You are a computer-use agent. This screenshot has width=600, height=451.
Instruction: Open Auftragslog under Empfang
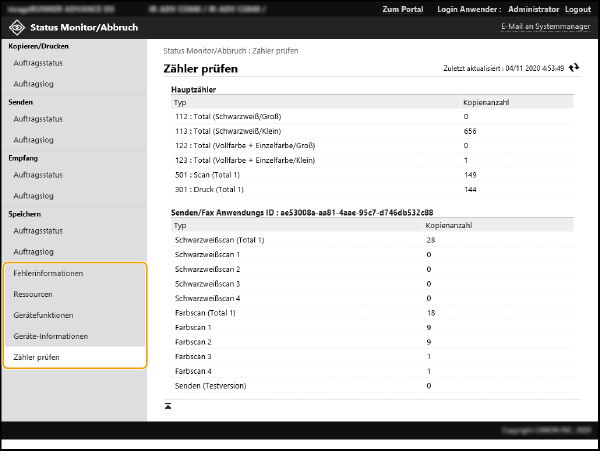34,196
